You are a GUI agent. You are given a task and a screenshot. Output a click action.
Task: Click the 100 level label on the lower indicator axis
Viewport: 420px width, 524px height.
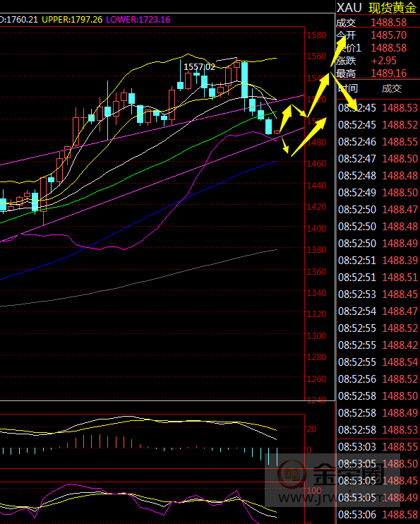313,491
